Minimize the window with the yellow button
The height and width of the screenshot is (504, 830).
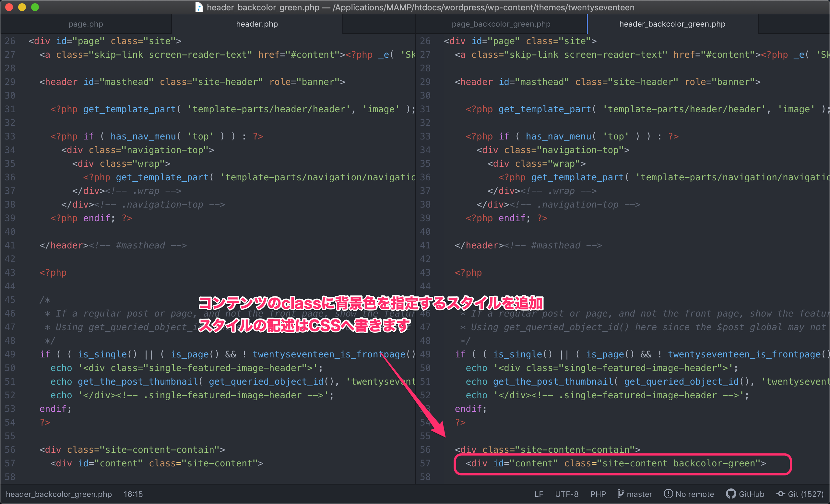[22, 7]
